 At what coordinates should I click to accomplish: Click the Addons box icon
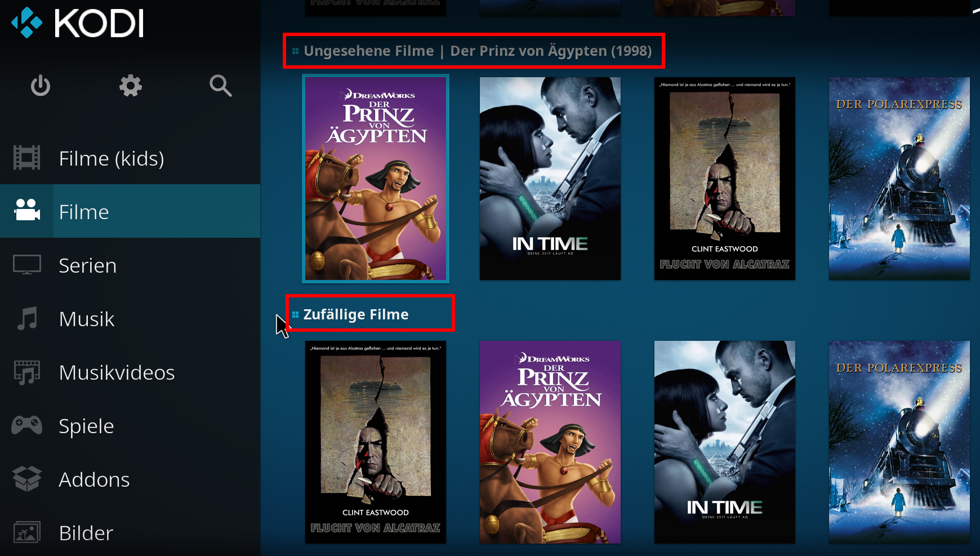tap(27, 479)
